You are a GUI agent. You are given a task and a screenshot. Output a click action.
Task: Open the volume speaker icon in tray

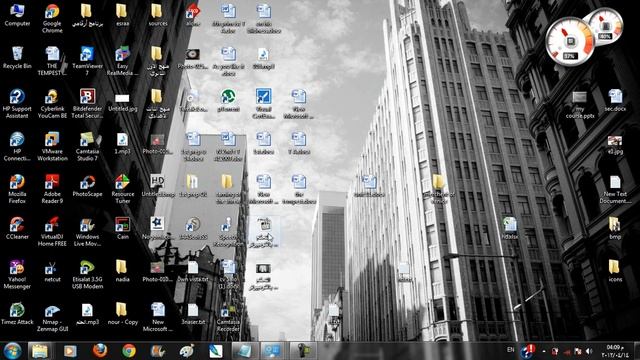point(589,351)
